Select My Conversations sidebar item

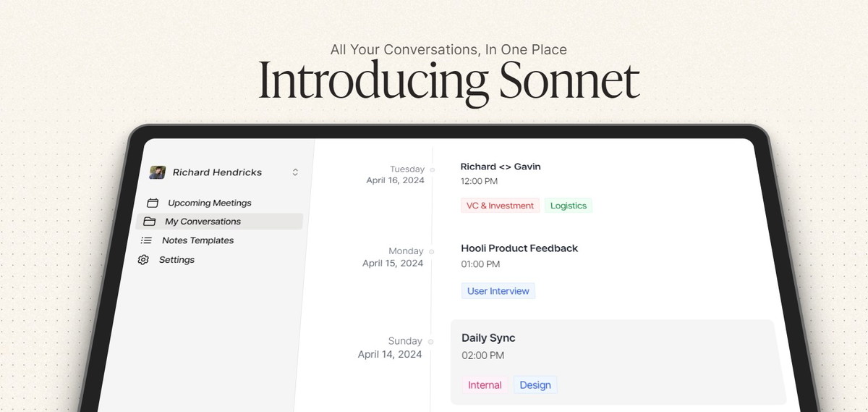pos(219,222)
